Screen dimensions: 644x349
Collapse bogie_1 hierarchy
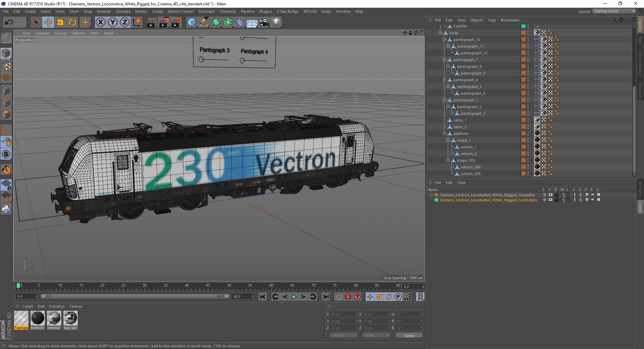pos(448,140)
